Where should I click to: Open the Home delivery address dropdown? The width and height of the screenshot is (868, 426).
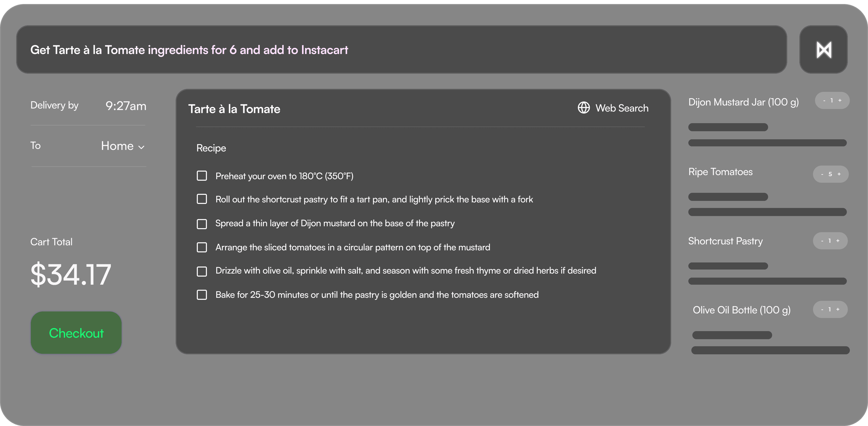pyautogui.click(x=123, y=146)
